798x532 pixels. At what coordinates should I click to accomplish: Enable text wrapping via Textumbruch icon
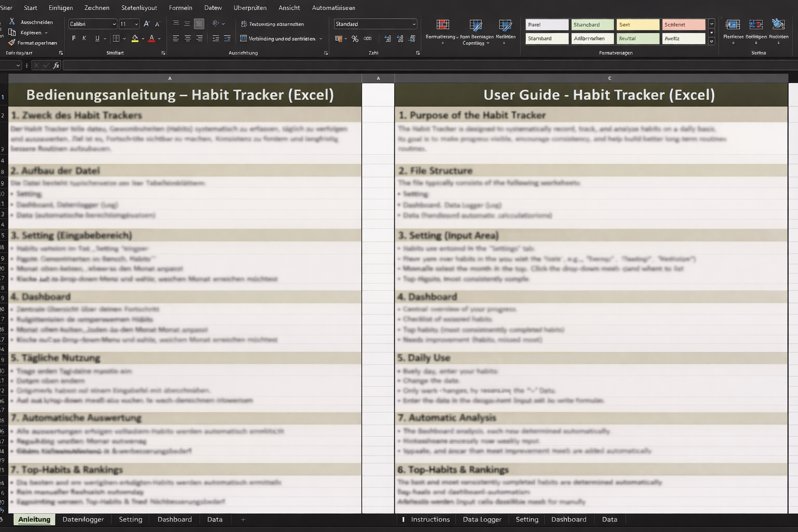tap(243, 24)
